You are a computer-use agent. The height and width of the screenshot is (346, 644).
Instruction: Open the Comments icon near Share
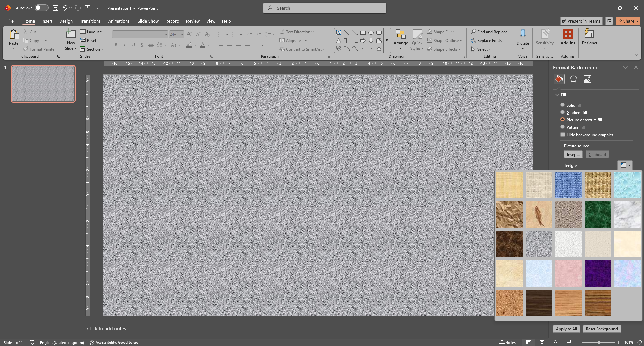click(x=609, y=21)
